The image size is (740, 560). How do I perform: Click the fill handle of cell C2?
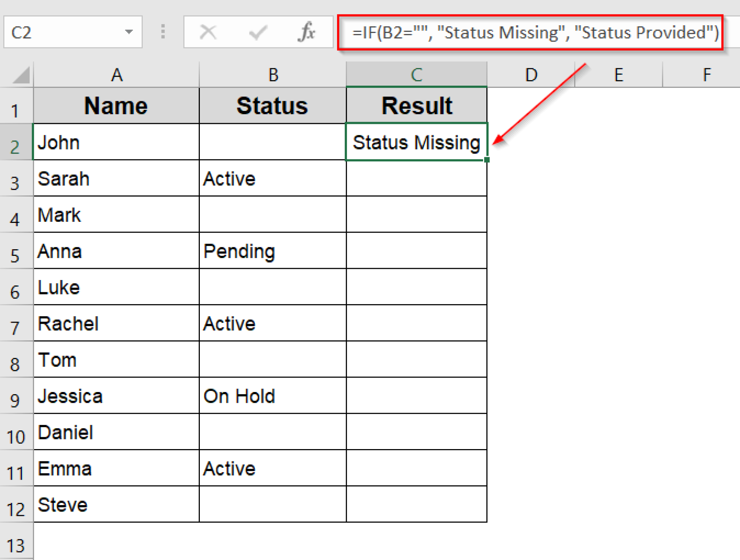click(487, 160)
